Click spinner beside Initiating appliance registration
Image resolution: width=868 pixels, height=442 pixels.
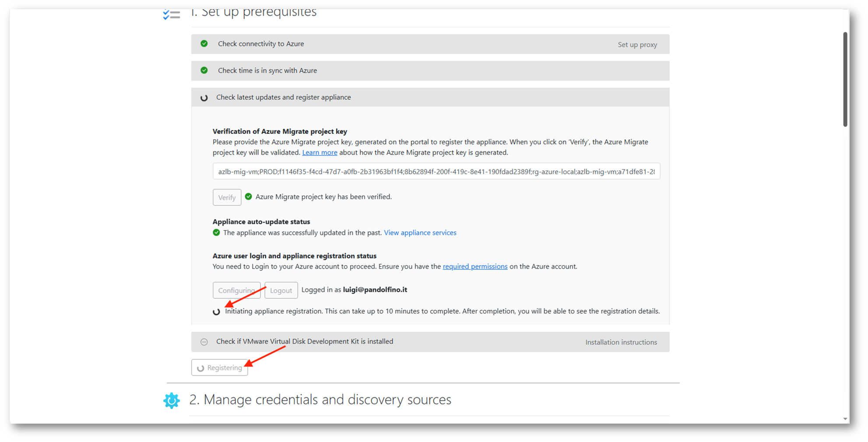(x=216, y=312)
